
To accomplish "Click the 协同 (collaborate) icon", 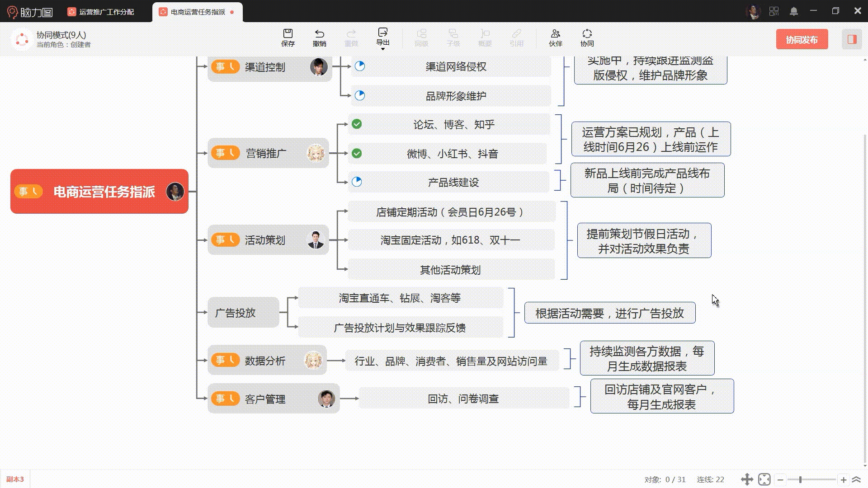I will point(587,38).
